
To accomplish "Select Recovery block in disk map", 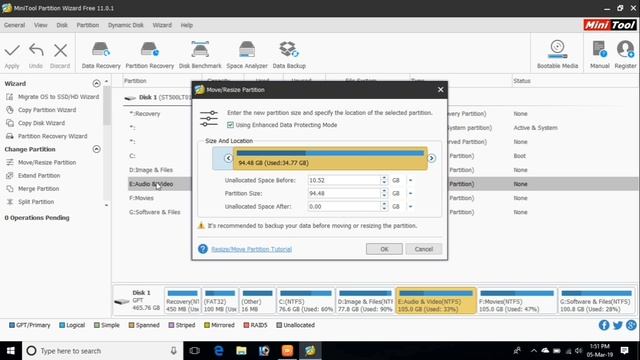I will 182,301.
